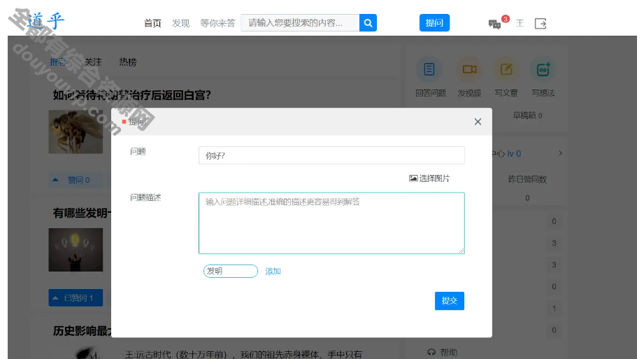Switch to the 热榜 tab

click(x=128, y=62)
